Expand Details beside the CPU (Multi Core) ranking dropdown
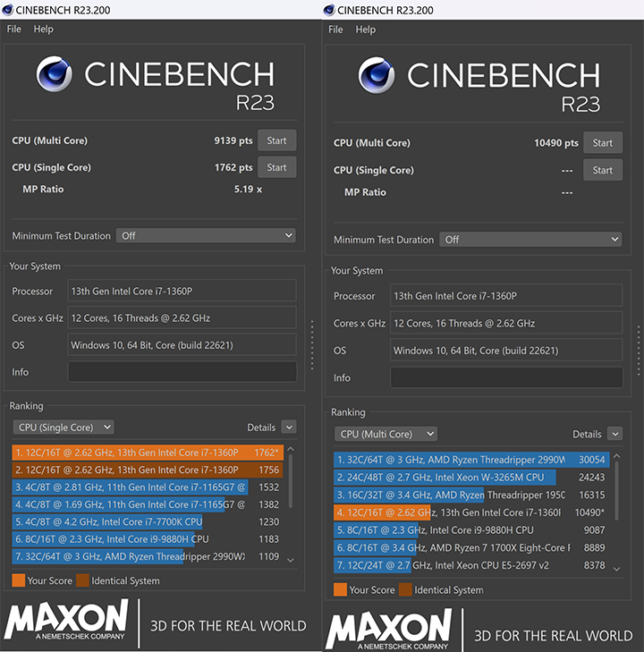Viewport: 644px width, 652px height. 614,434
